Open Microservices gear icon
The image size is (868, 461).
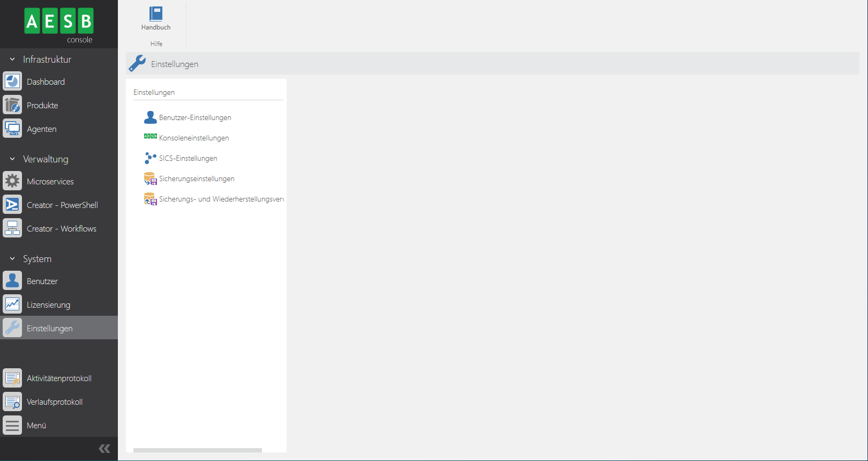tap(12, 181)
